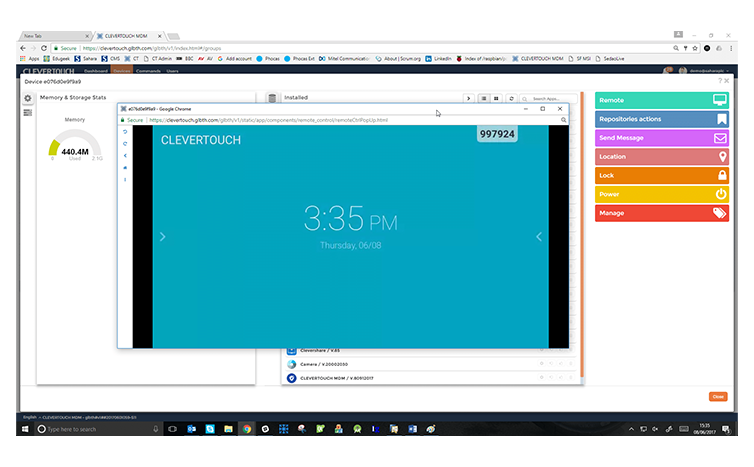Image resolution: width=754 pixels, height=467 pixels.
Task: Click the storage database icon next to Installed
Action: pos(272,98)
